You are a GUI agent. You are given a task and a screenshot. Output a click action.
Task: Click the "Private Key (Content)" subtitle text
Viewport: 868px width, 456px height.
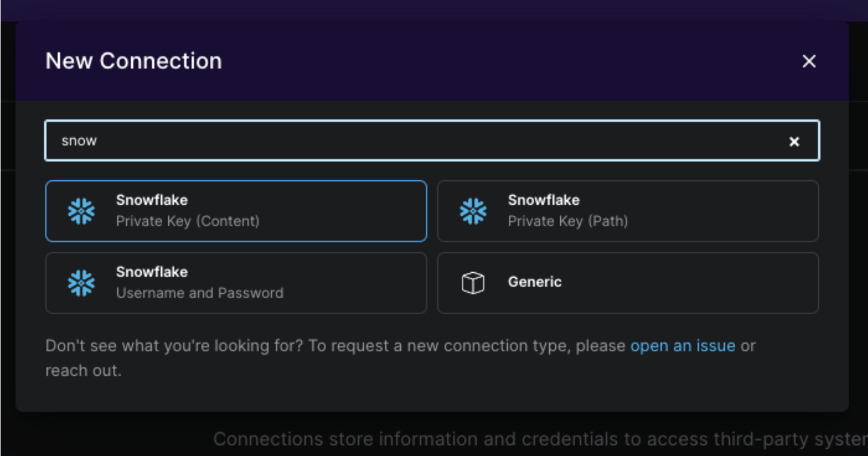click(187, 221)
